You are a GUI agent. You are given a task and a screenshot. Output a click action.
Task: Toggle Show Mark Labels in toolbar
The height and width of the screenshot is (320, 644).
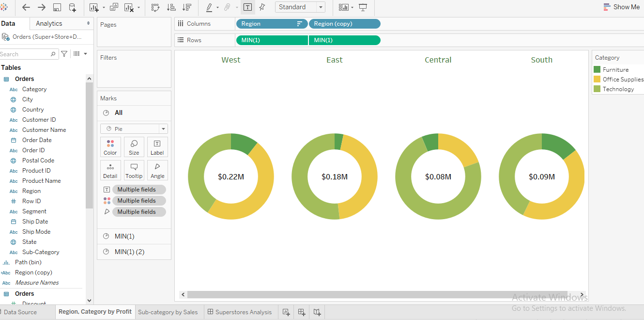(247, 7)
